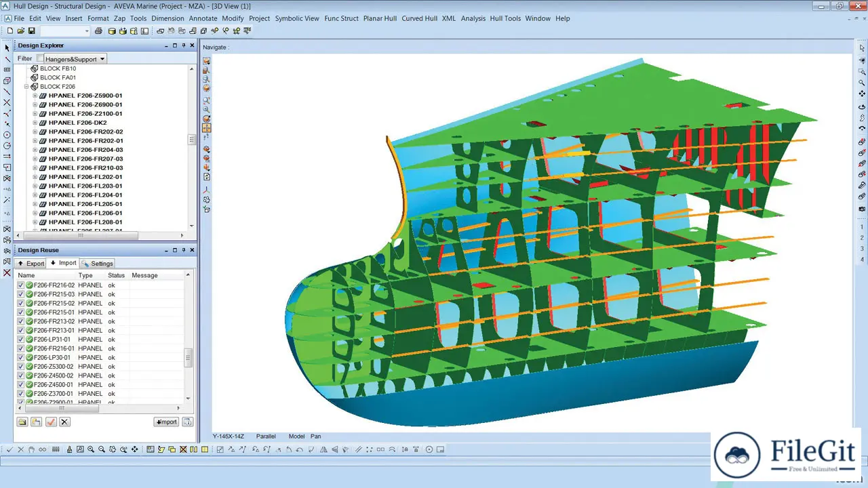
Task: Click the zoom out magnifier in the bottom toolbar
Action: 102,449
